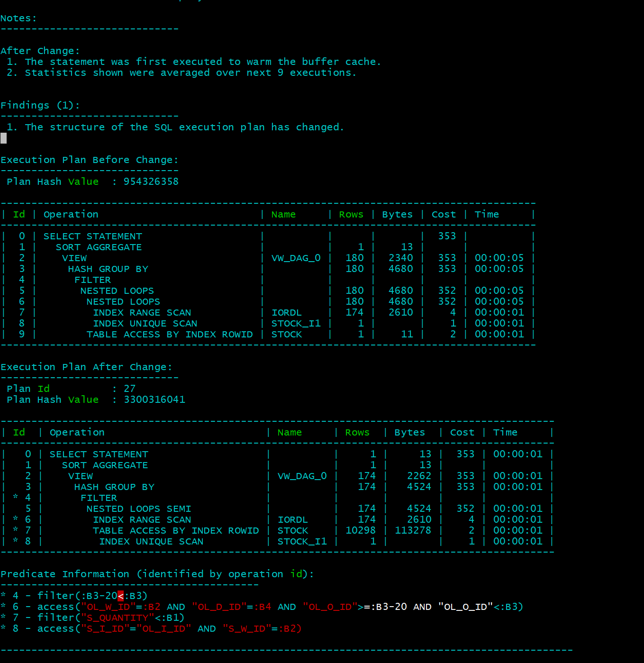Click 'INDEX UNIQUE SCAN' in the After plan

click(151, 542)
